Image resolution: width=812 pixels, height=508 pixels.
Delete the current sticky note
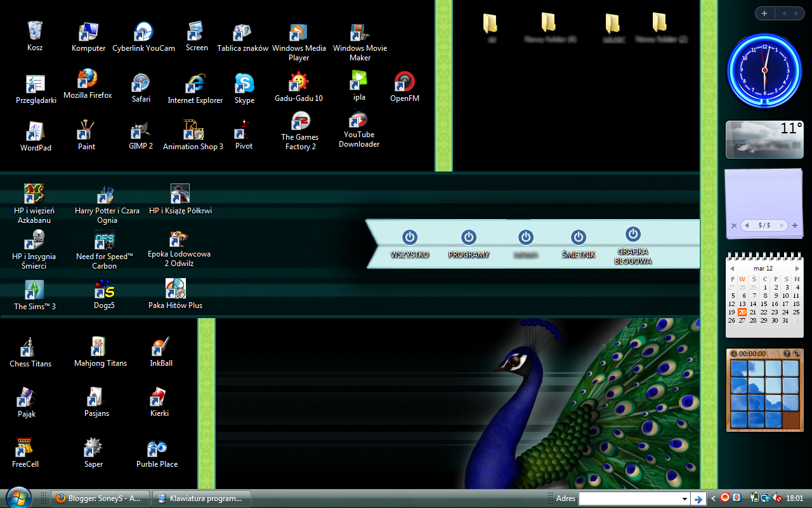click(734, 225)
